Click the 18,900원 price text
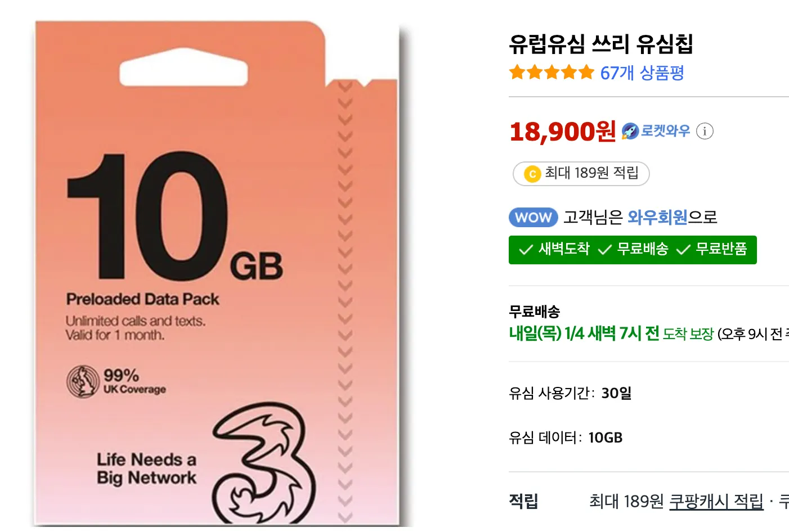This screenshot has height=532, width=789. (562, 132)
